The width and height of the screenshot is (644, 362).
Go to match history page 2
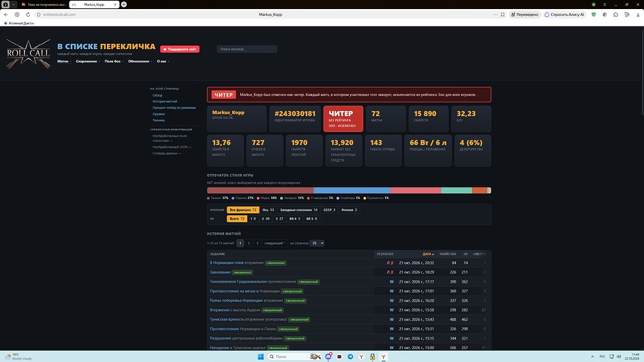249,243
